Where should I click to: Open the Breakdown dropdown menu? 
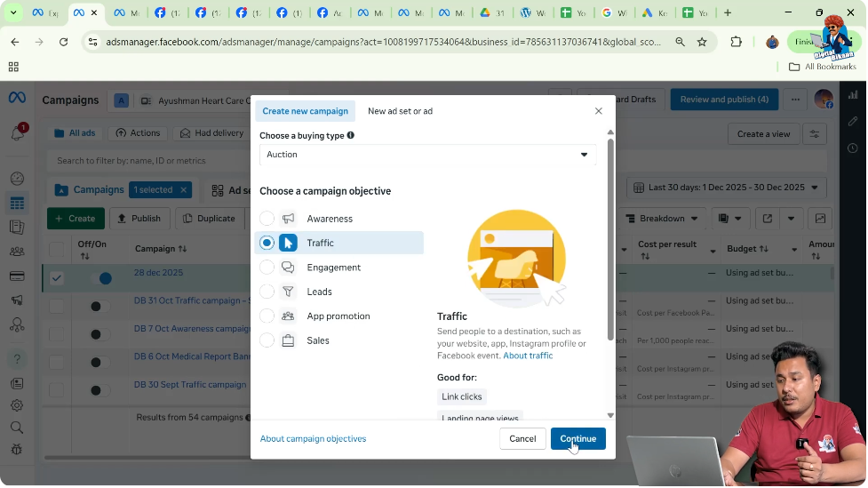[662, 219]
